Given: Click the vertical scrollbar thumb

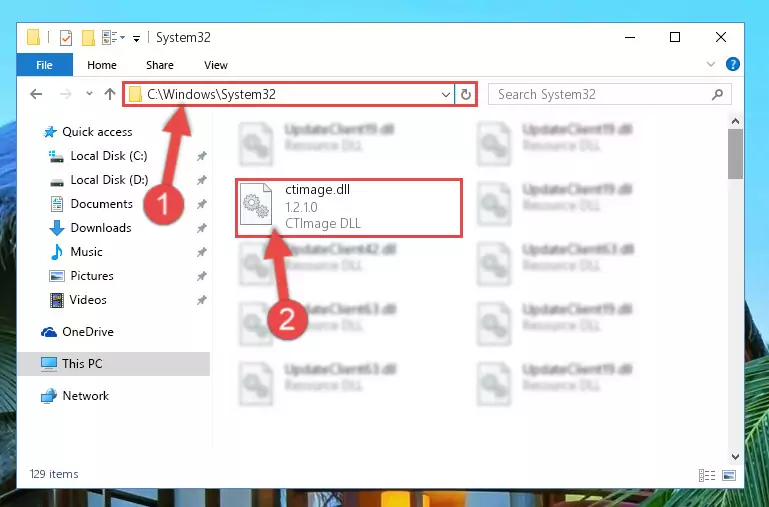Looking at the screenshot, I should (x=735, y=154).
